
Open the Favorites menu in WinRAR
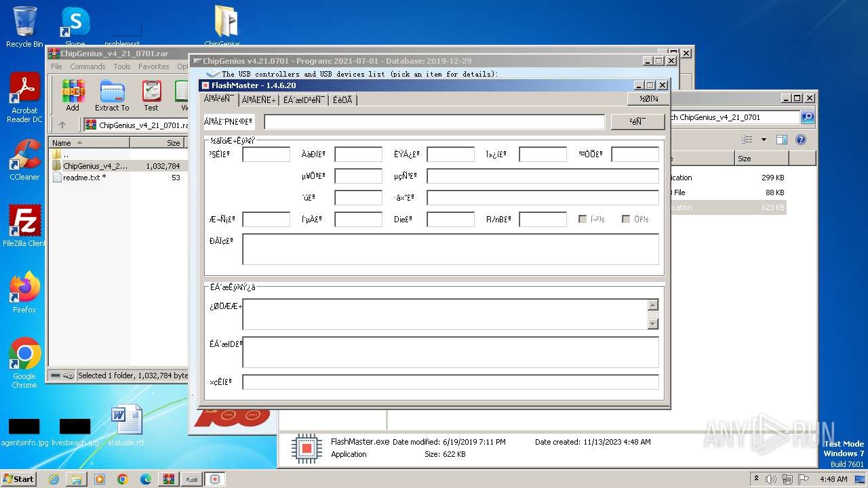pos(154,66)
